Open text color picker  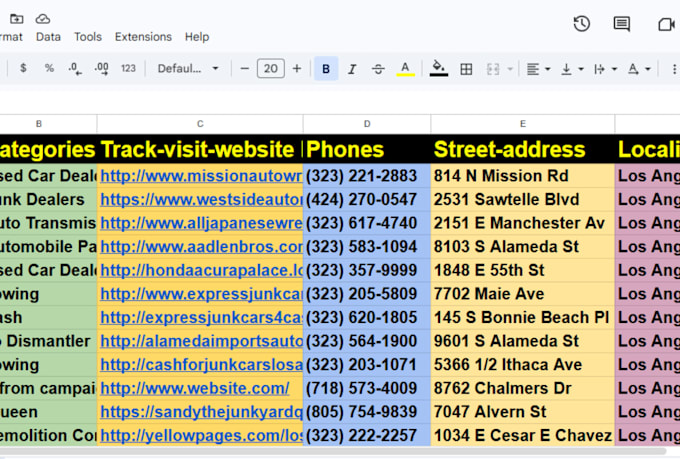(x=405, y=69)
